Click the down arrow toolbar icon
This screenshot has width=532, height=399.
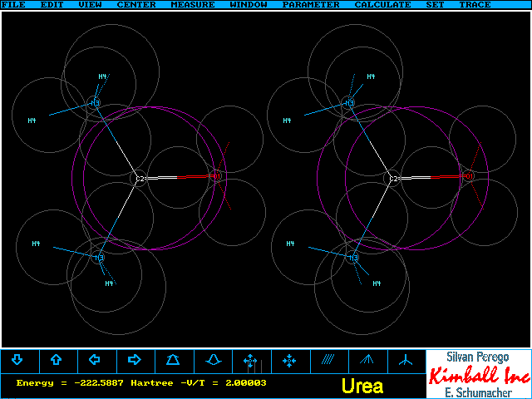[x=17, y=360]
